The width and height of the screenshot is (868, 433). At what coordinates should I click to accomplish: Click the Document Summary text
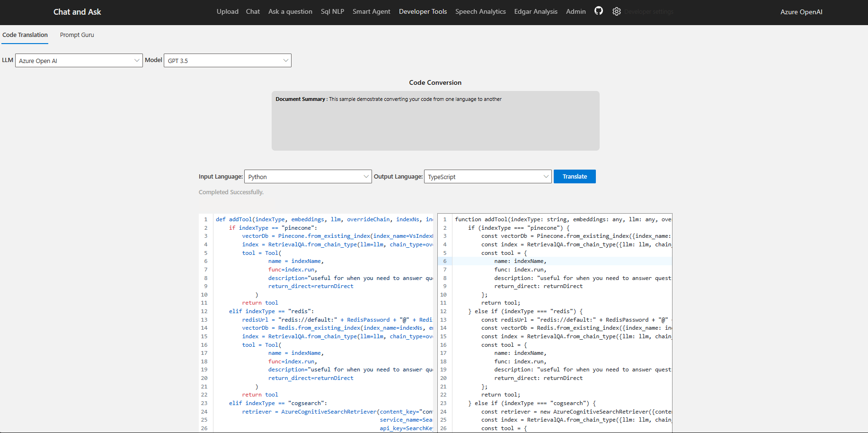point(389,99)
